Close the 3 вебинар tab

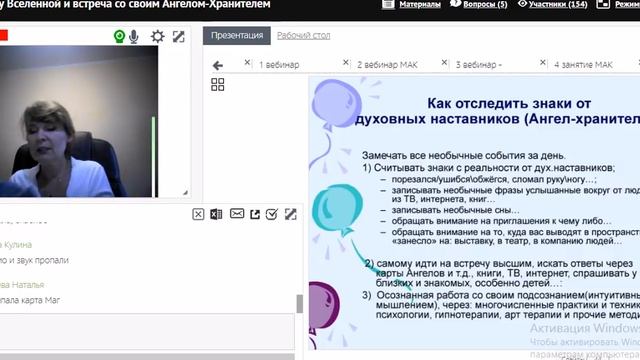[x=444, y=62]
